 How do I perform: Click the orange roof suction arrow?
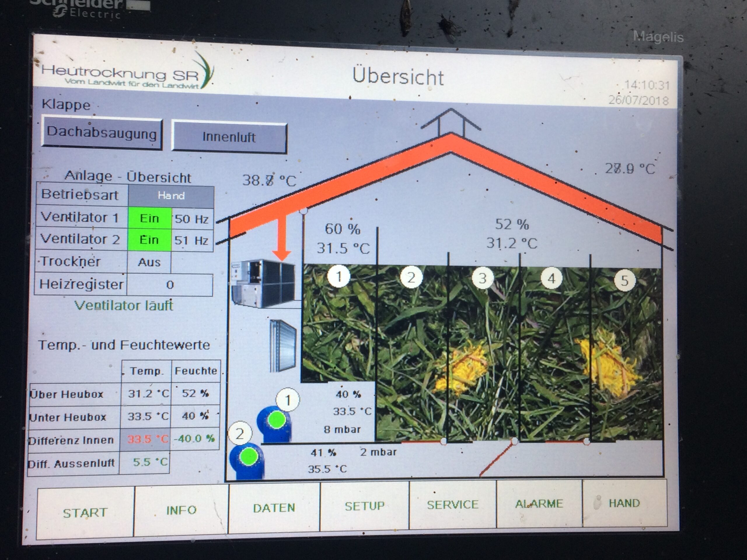(x=282, y=240)
